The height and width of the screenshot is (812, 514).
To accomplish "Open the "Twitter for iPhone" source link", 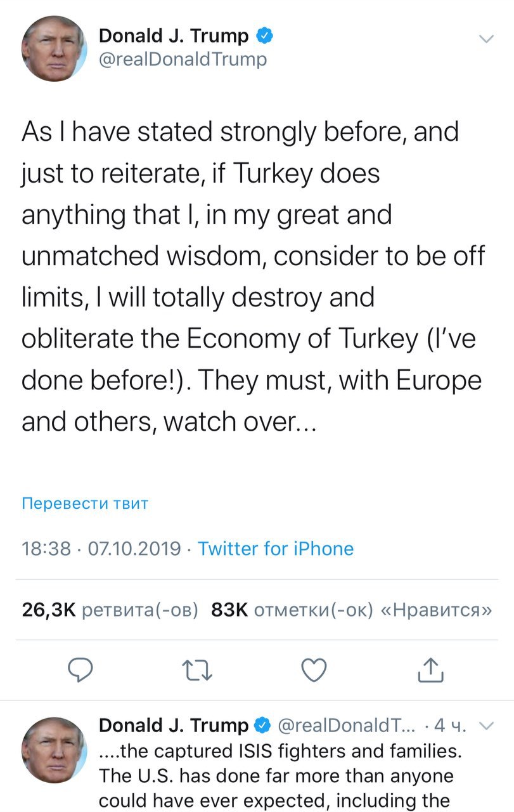I will [x=276, y=548].
